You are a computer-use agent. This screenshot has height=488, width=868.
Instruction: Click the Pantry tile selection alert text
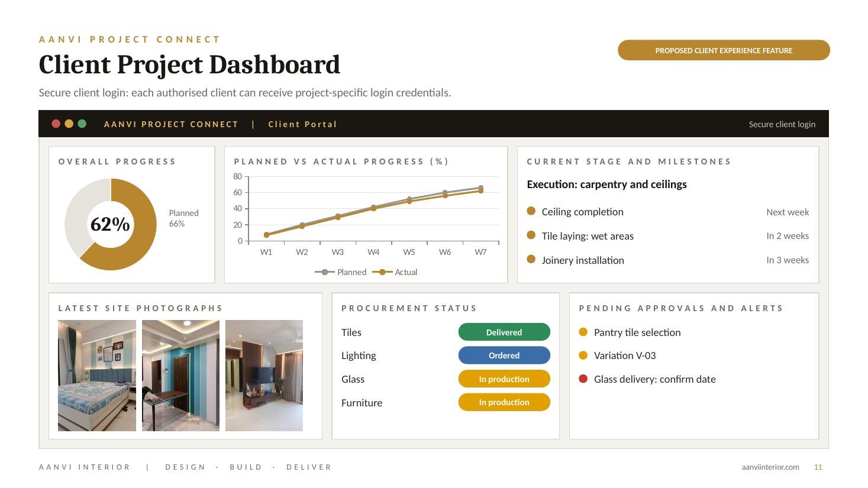(x=637, y=332)
